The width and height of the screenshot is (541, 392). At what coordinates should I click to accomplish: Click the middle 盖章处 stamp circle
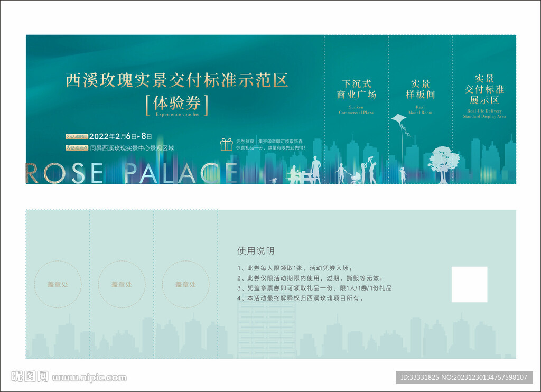click(x=122, y=284)
